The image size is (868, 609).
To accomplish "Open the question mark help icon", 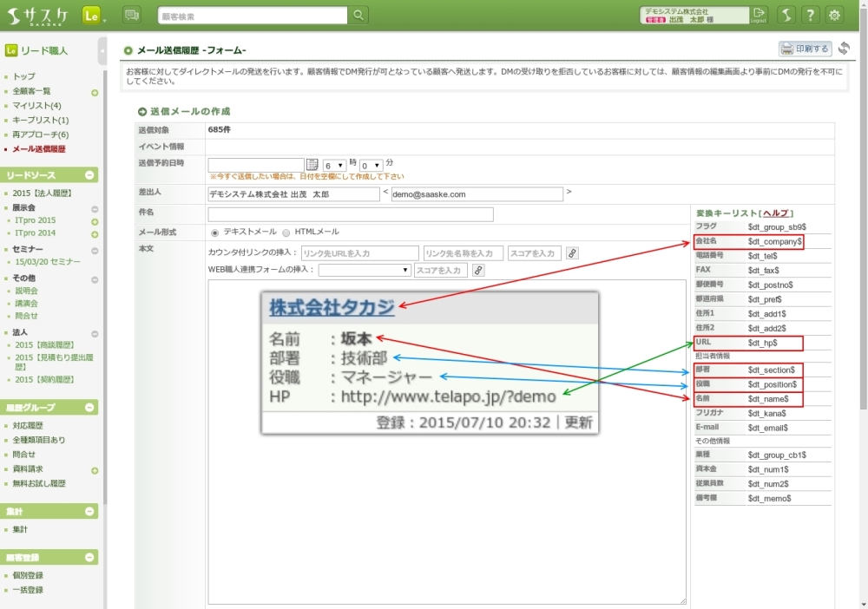I will pyautogui.click(x=811, y=15).
